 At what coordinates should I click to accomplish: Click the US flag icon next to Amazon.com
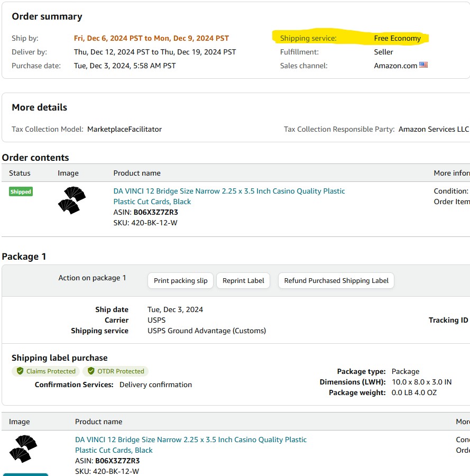click(x=423, y=65)
